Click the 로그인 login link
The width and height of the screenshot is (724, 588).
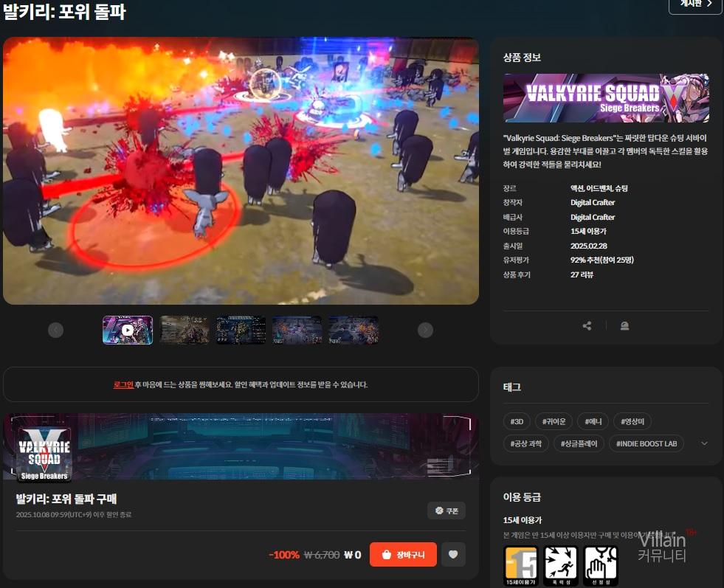tap(123, 384)
